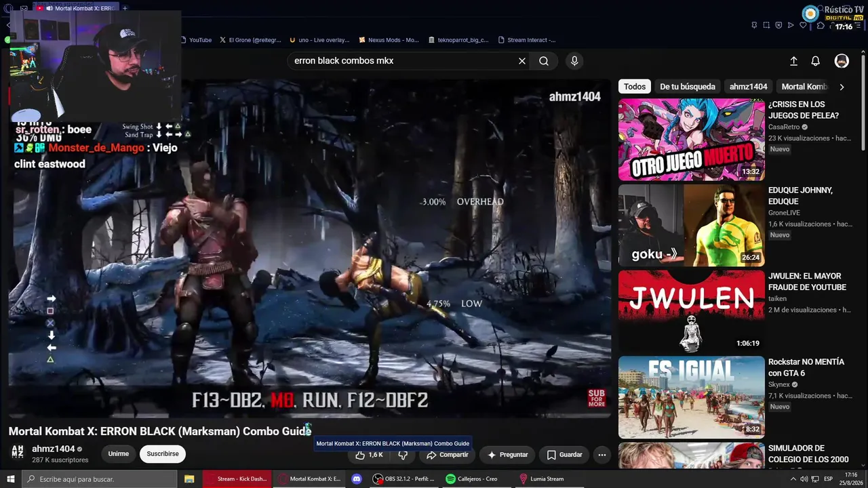
Task: Open the Nexus Mods bookmark
Action: pyautogui.click(x=389, y=40)
